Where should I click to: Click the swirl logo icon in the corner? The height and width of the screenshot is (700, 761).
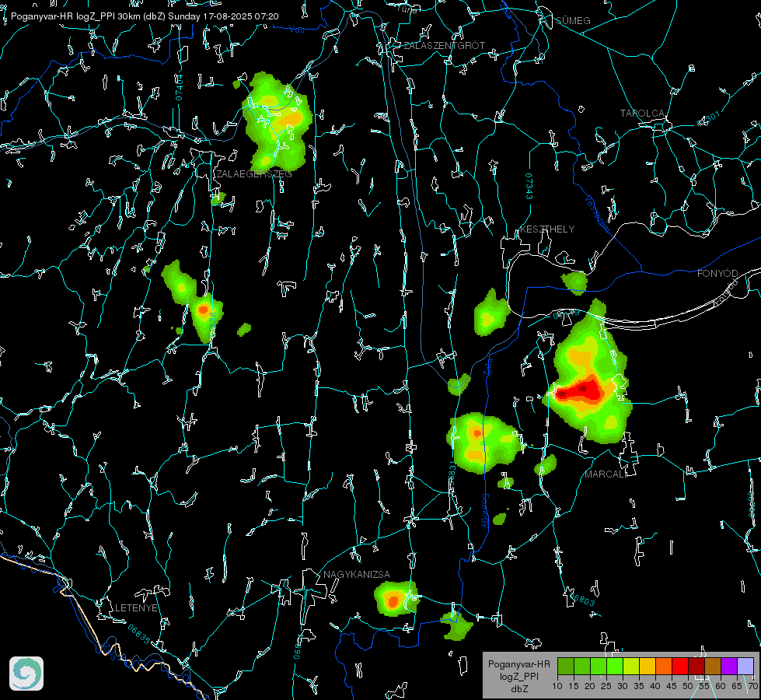coord(26,674)
